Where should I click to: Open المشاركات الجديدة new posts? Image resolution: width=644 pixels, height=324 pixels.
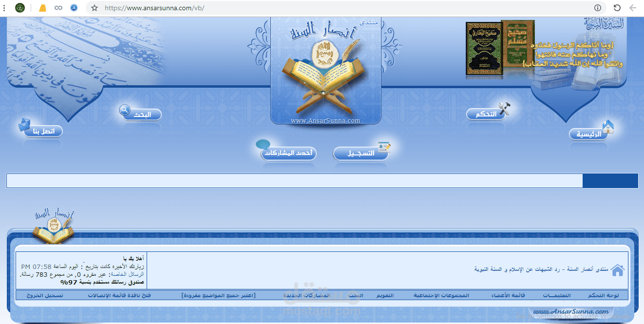point(306,296)
